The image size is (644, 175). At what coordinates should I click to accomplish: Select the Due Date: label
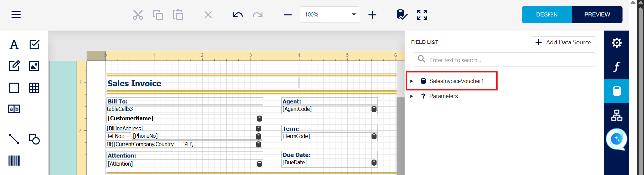pos(329,155)
